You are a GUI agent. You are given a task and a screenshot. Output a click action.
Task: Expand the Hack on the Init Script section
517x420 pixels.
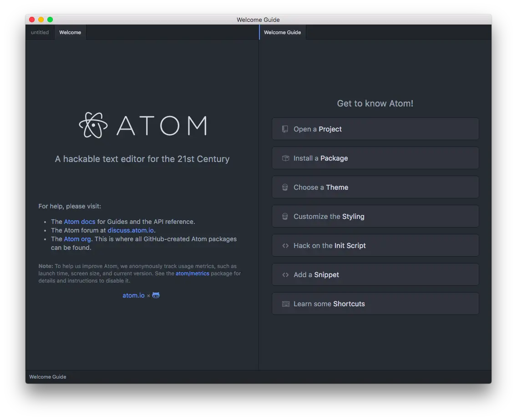click(375, 246)
